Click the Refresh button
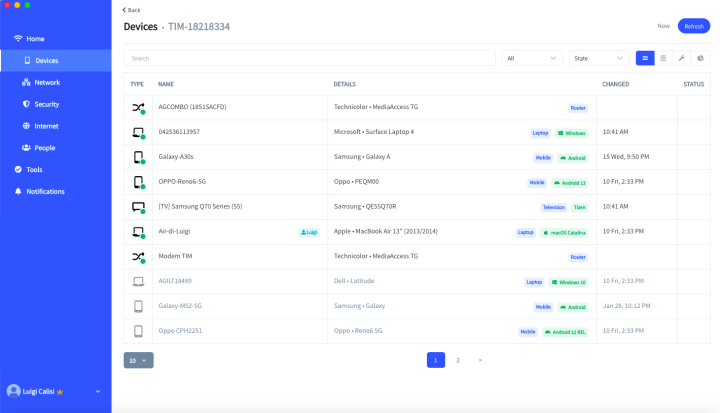The image size is (720, 413). click(x=694, y=26)
